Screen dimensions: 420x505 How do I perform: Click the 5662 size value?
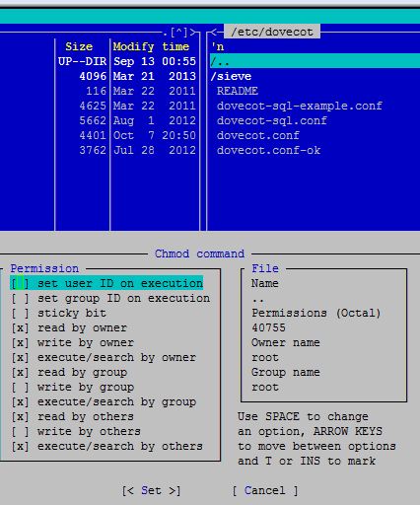(93, 120)
